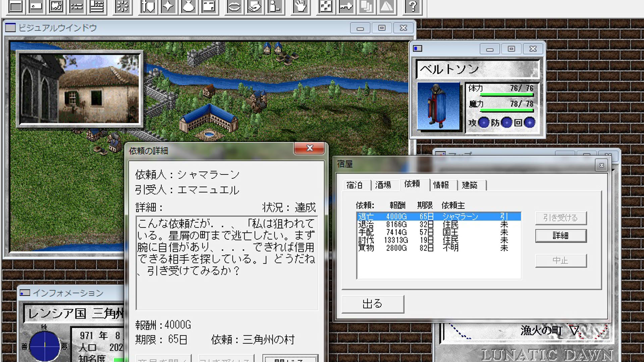This screenshot has height=362, width=644.
Task: Click the lips talk icon
Action: pos(234,6)
